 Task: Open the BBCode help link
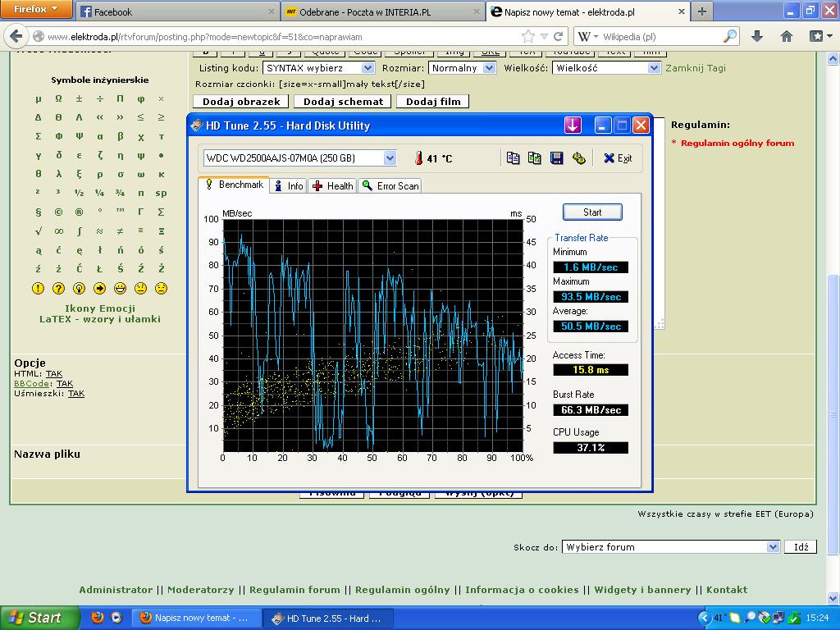click(x=32, y=383)
